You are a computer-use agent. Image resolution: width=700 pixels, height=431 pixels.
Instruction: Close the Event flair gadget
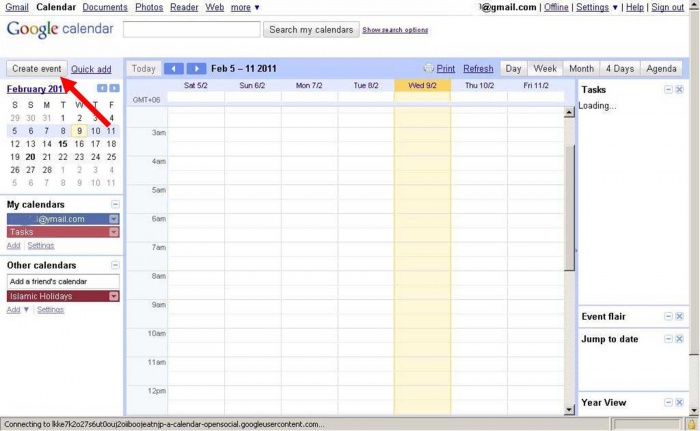pyautogui.click(x=679, y=317)
